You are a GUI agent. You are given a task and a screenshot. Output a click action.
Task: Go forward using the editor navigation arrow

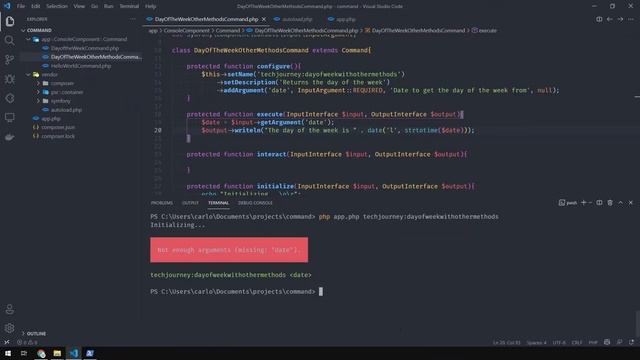[x=620, y=19]
